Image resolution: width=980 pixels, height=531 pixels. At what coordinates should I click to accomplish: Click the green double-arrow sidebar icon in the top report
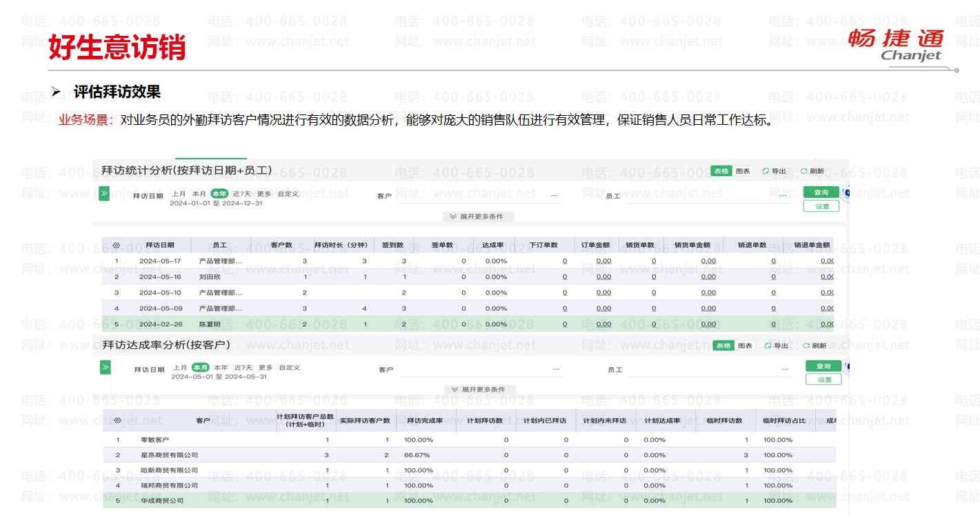(104, 194)
